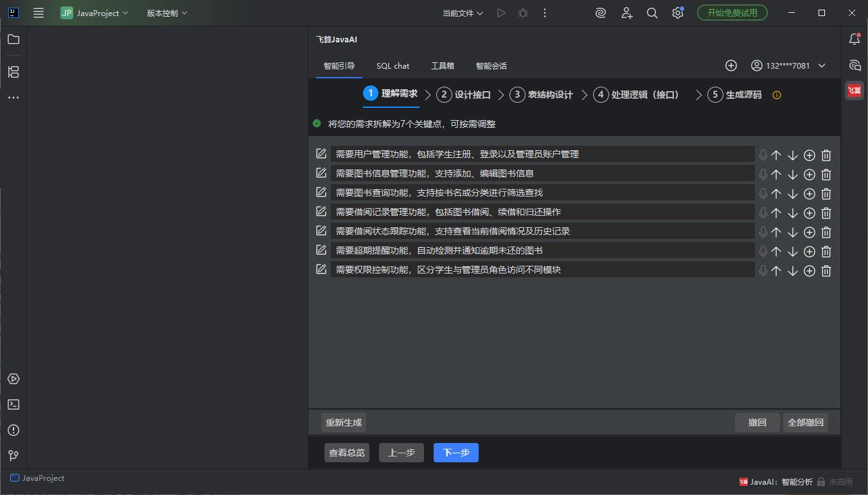Click the 撤回 button
The height and width of the screenshot is (495, 868).
pyautogui.click(x=757, y=422)
